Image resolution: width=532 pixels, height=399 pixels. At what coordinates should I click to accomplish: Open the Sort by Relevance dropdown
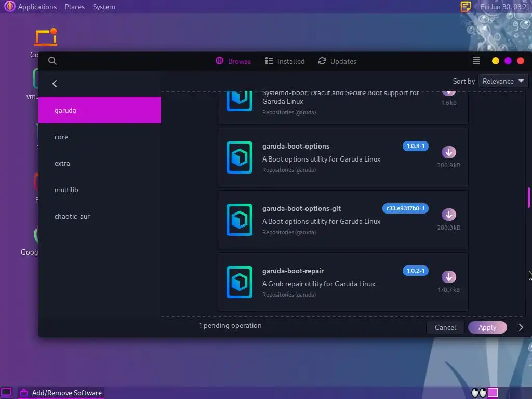click(x=503, y=81)
